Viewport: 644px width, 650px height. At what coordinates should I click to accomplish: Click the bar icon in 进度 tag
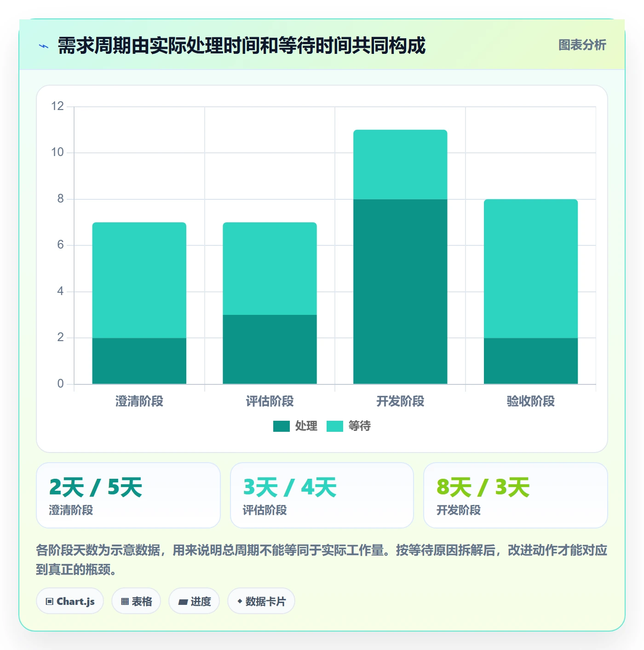point(183,602)
